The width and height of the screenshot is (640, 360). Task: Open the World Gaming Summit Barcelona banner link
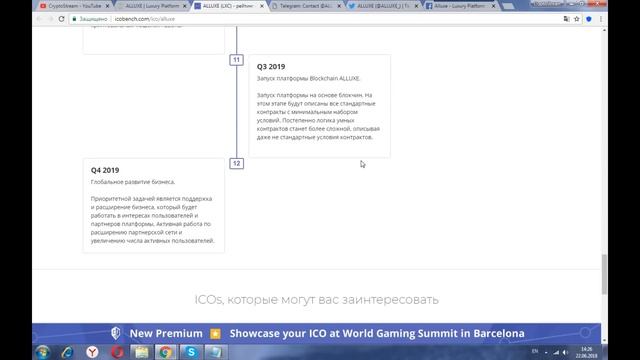[377, 333]
